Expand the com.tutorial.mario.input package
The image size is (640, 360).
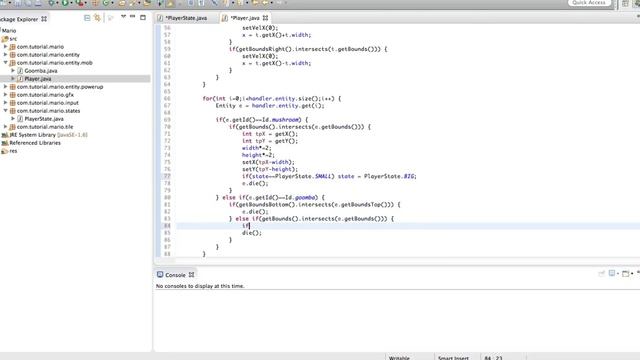click(6, 103)
